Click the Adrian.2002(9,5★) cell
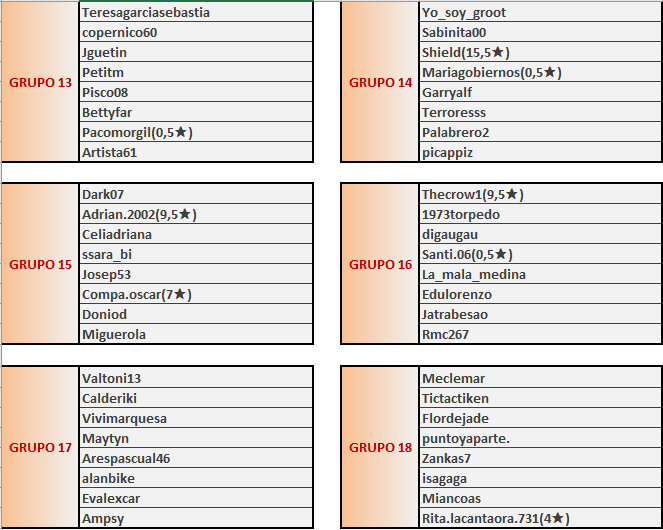Image resolution: width=663 pixels, height=530 pixels. pyautogui.click(x=195, y=214)
